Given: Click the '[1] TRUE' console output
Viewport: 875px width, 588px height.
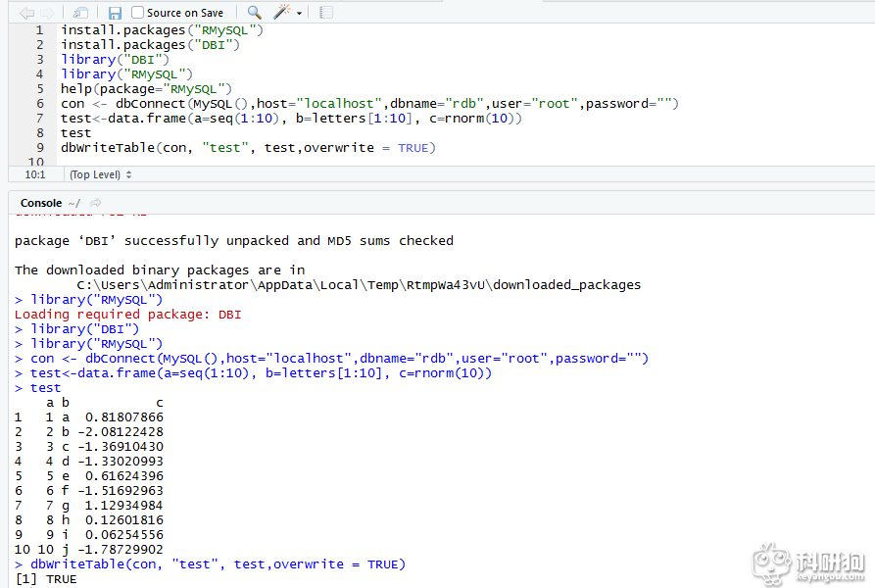Looking at the screenshot, I should [x=46, y=579].
